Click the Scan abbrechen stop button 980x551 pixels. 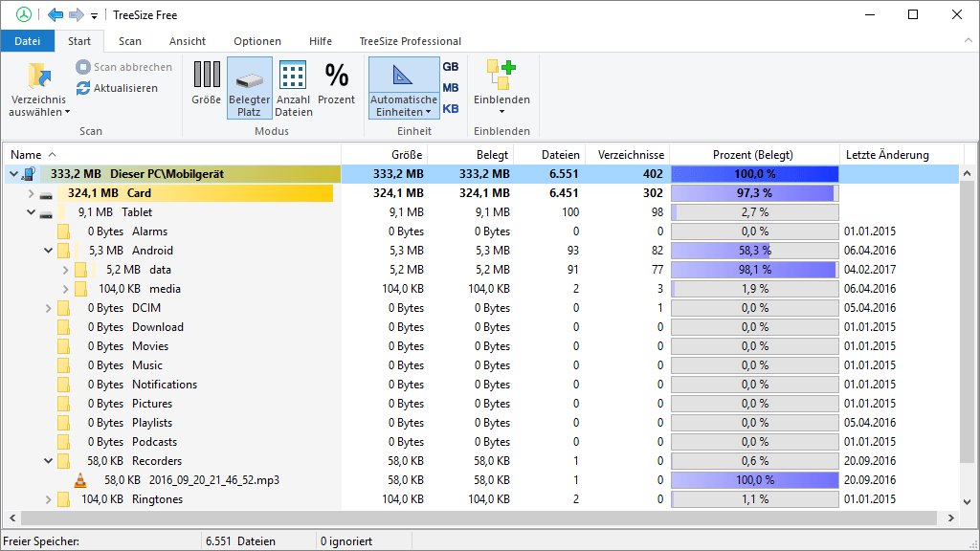coord(123,67)
